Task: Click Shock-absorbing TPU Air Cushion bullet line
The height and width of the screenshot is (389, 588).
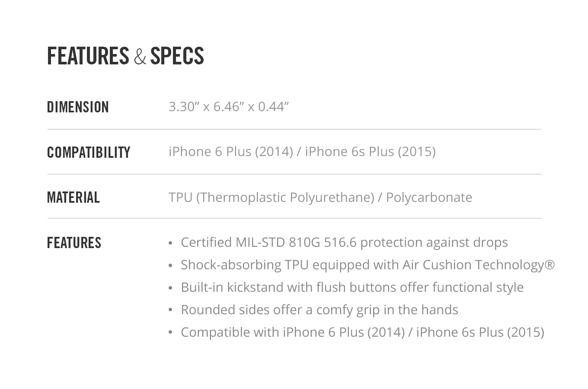Action: pos(367,265)
